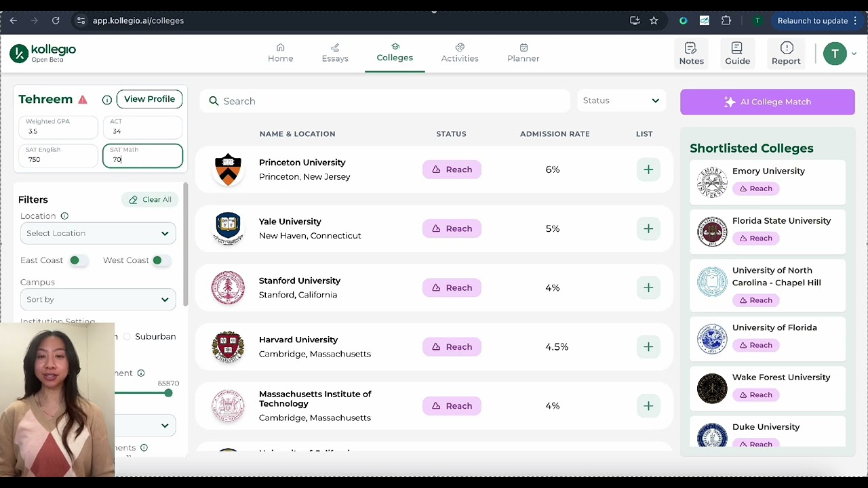This screenshot has height=488, width=868.
Task: Click the red warning icon next to Tehreem
Action: [83, 100]
